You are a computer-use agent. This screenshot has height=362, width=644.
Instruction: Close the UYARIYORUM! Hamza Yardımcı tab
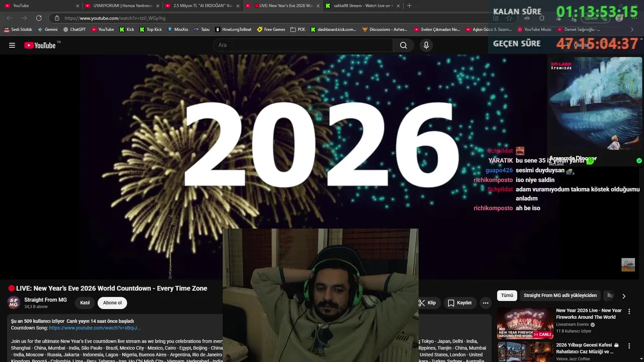point(157,6)
